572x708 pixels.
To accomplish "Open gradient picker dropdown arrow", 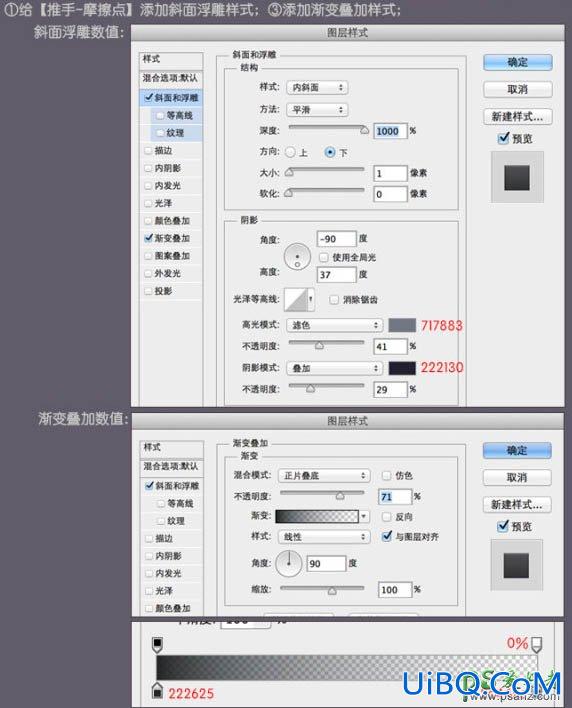I will [364, 516].
